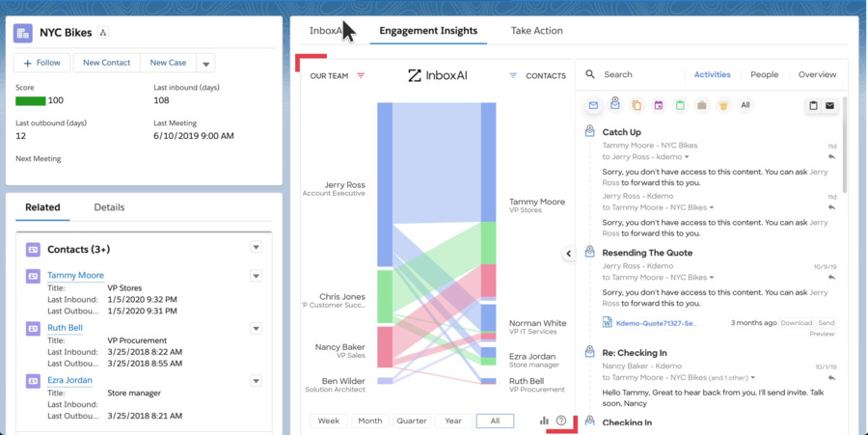Open the Kdemo-Quote71327 attachment link
The height and width of the screenshot is (435, 868).
(656, 323)
